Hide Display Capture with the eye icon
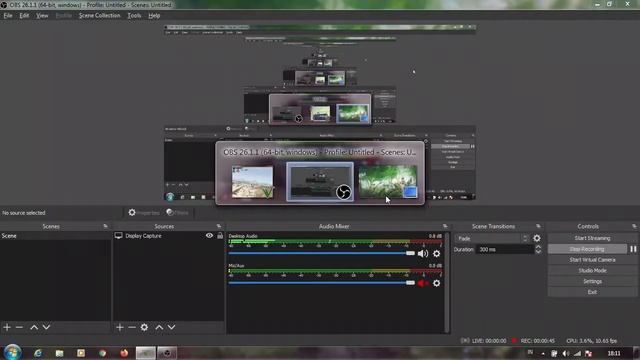This screenshot has width=640, height=360. (209, 236)
